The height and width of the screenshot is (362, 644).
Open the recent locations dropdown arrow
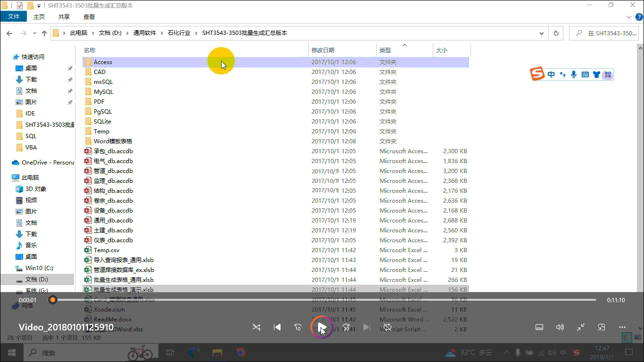point(34,33)
